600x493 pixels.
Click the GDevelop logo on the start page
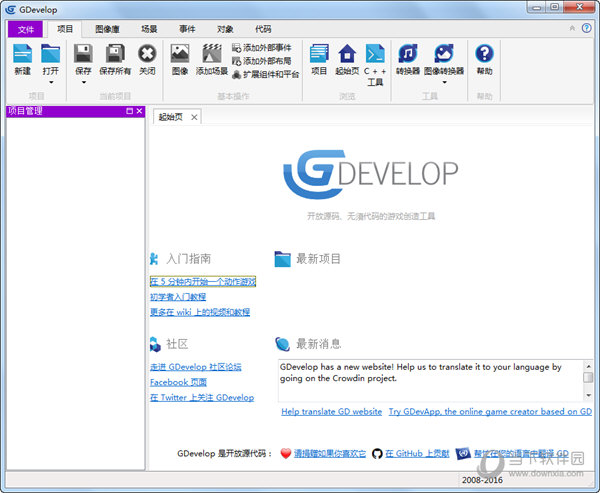point(370,175)
